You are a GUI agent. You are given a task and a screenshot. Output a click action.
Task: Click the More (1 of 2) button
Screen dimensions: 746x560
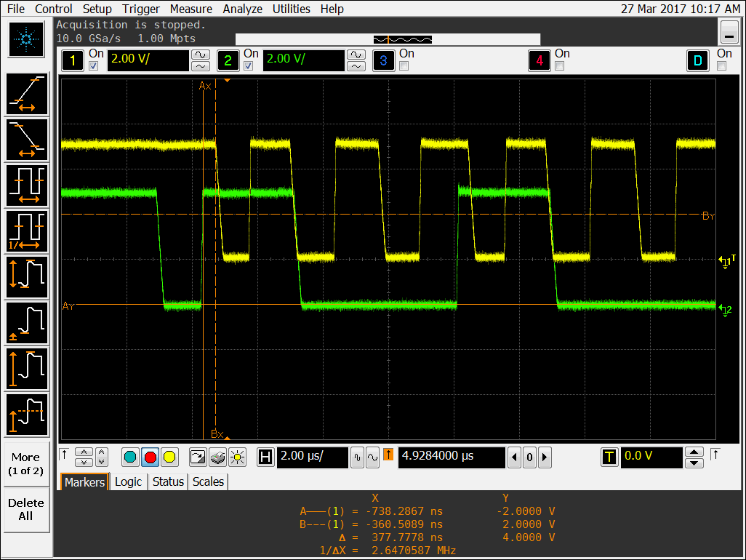tap(26, 464)
